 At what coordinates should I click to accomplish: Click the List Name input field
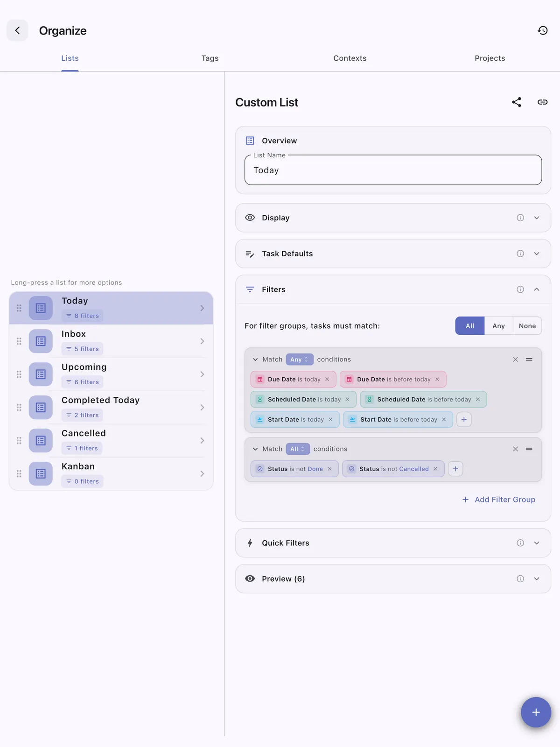coord(393,170)
